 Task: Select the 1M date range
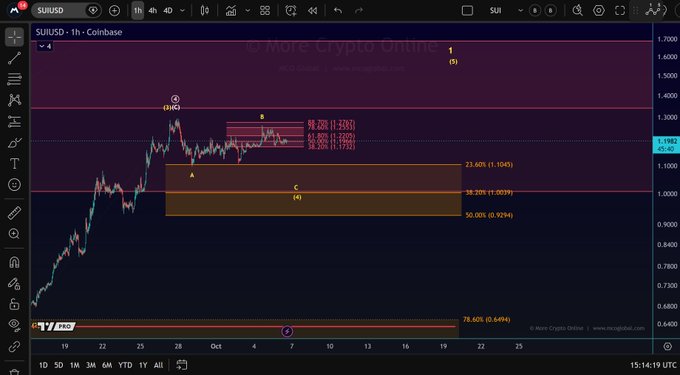(75, 365)
